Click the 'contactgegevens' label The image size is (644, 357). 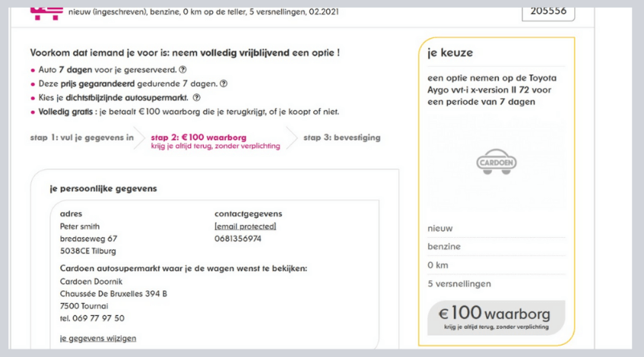click(x=248, y=213)
